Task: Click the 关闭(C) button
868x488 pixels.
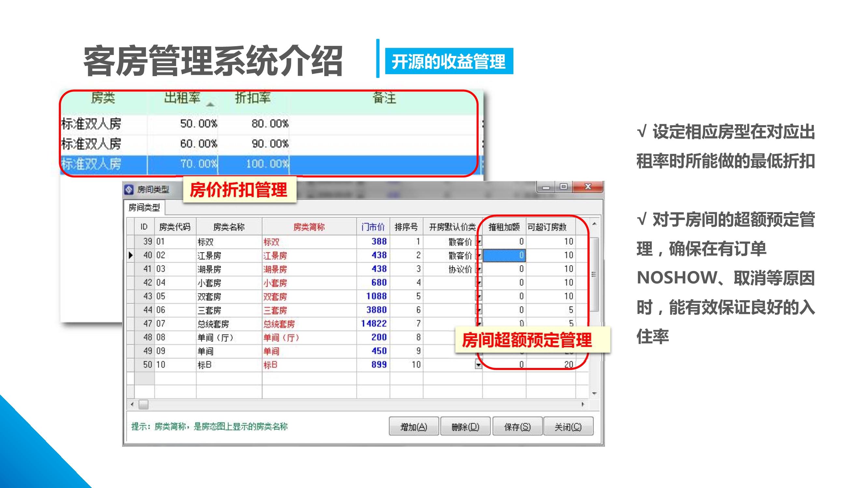Action: pos(568,427)
